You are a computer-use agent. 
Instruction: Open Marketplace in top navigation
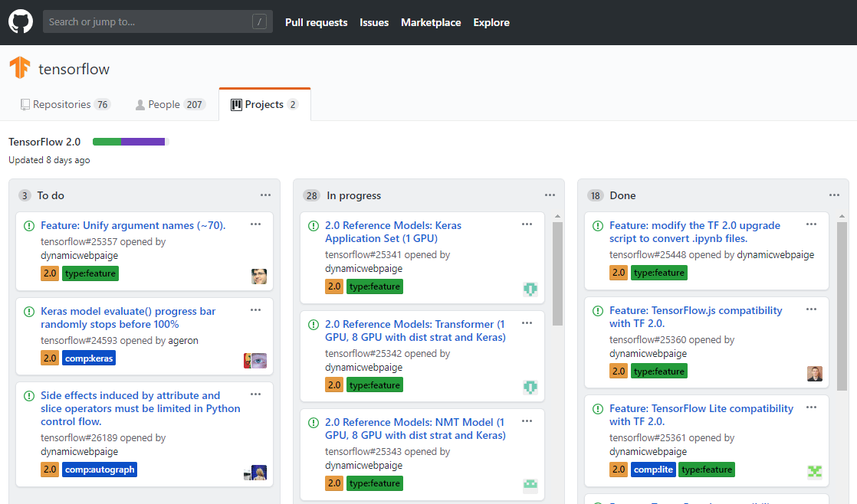[x=431, y=22]
